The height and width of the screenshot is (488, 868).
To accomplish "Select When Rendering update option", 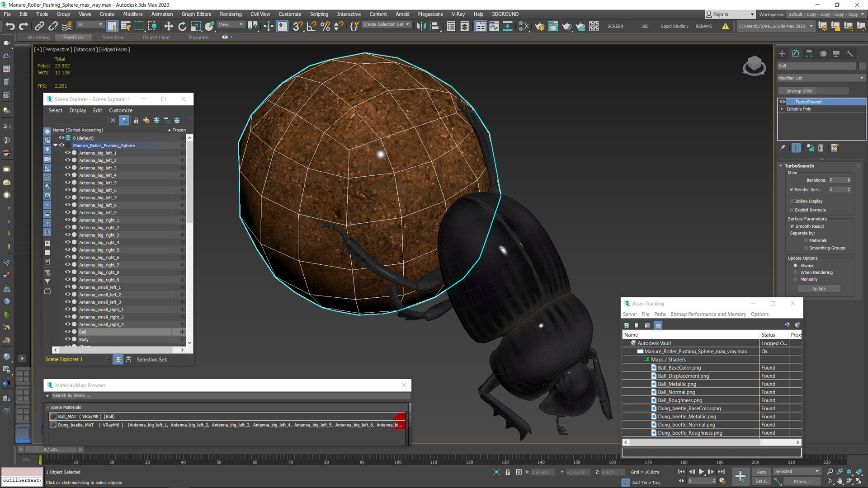I will [x=796, y=272].
